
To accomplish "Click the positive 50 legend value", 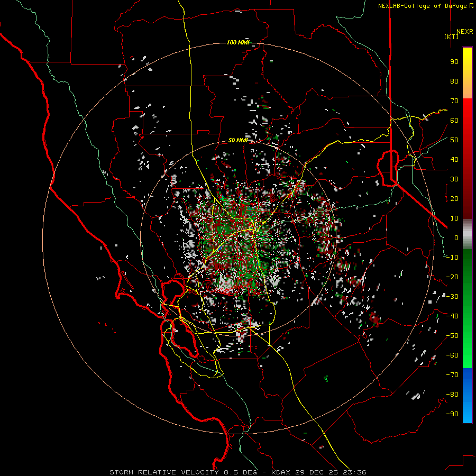I will coord(454,140).
